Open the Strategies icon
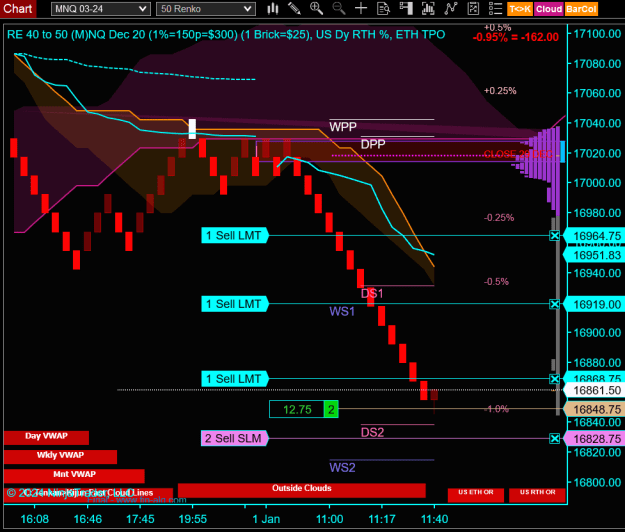The height and width of the screenshot is (532, 625). 473,9
